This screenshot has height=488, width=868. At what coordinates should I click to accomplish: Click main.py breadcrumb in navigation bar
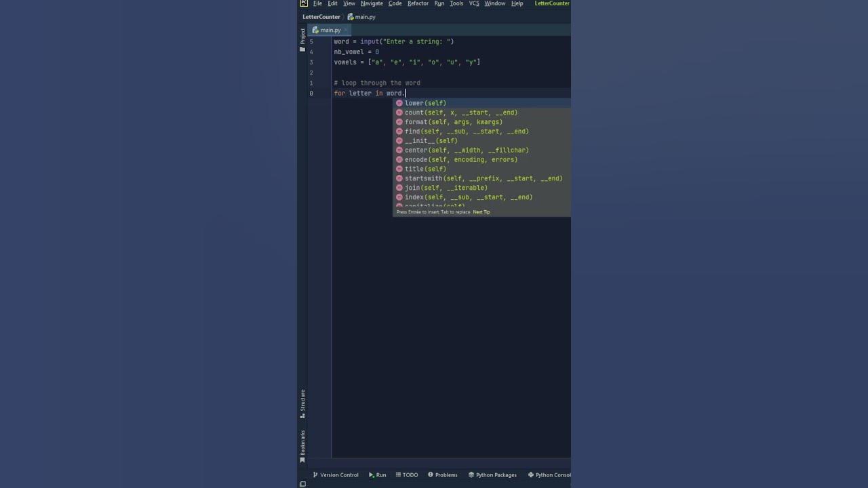coord(361,17)
